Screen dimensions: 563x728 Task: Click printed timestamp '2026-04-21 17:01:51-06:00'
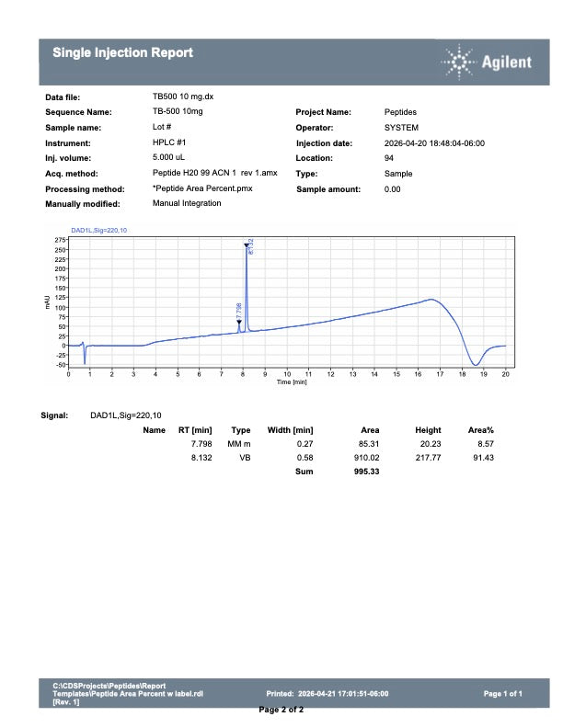tap(343, 694)
